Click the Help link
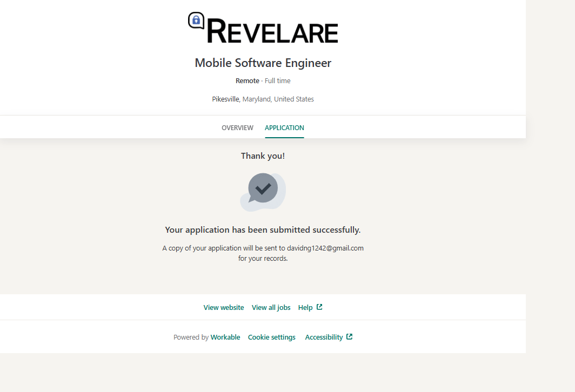 pyautogui.click(x=305, y=308)
